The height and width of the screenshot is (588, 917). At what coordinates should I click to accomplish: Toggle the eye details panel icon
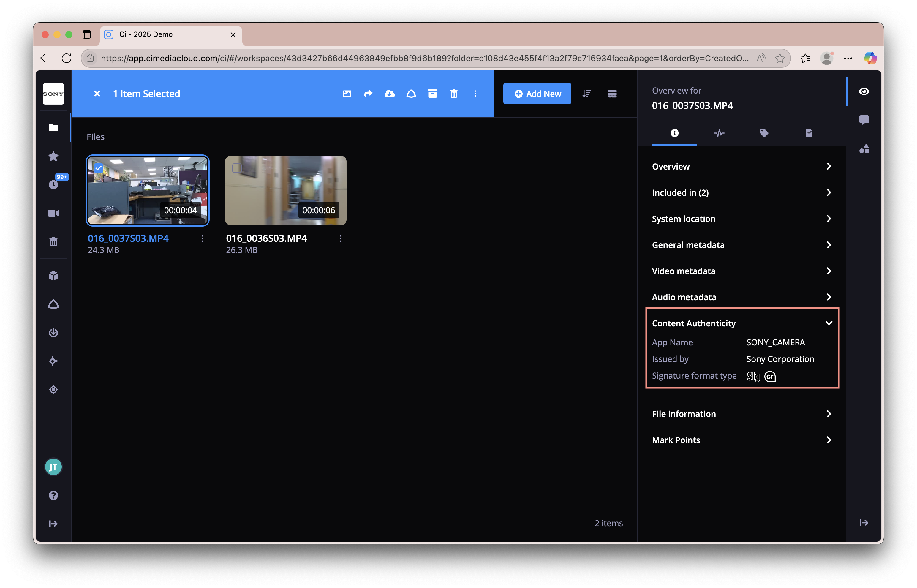(x=864, y=91)
